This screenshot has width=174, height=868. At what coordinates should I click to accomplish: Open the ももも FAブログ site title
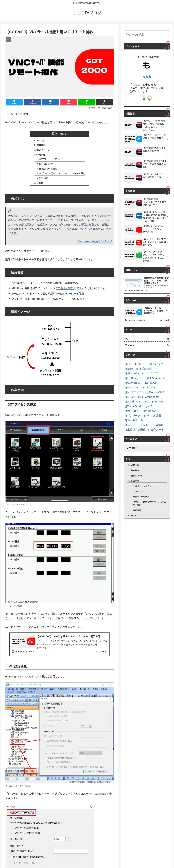pos(87,13)
